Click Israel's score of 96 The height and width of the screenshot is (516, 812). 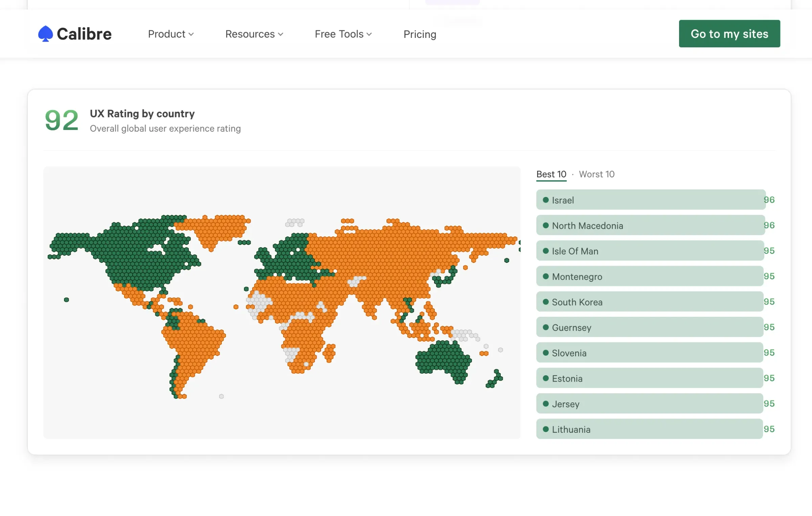click(769, 200)
